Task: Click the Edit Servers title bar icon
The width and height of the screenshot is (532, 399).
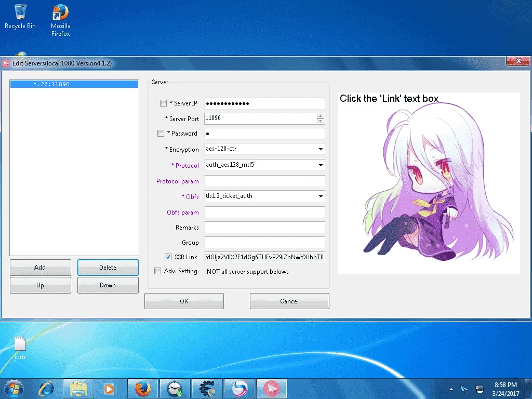Action: tap(6, 63)
